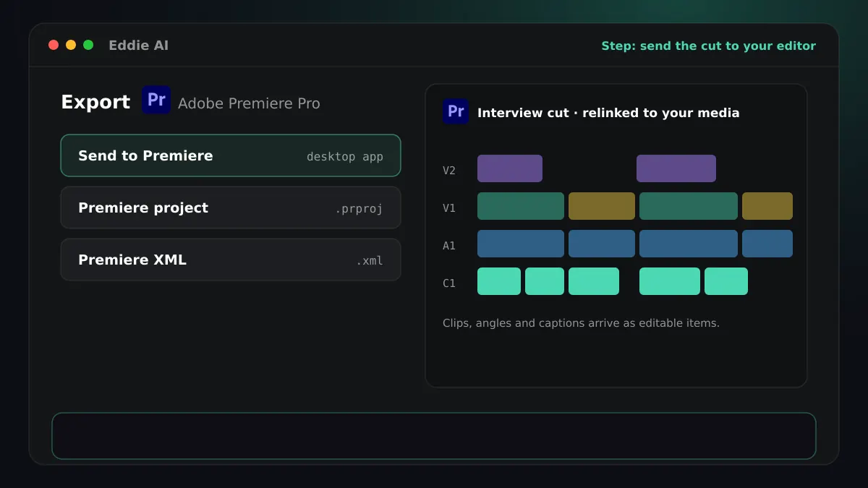868x488 pixels.
Task: Select the second caption clip on C1
Action: pos(545,281)
